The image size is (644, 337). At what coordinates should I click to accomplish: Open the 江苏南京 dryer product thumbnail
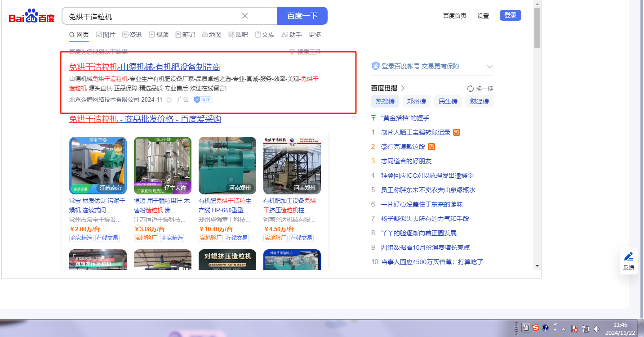[98, 165]
